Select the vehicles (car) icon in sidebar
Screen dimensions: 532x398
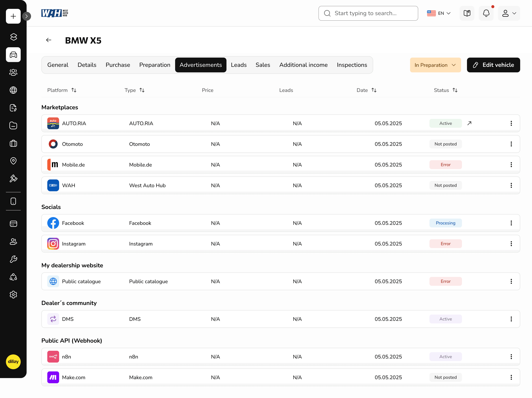tap(13, 55)
